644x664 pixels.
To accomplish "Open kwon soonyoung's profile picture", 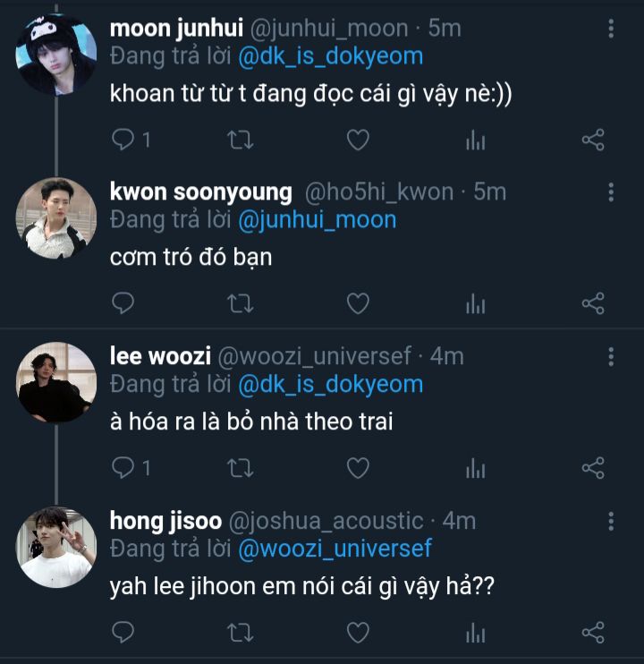I will coord(55,218).
